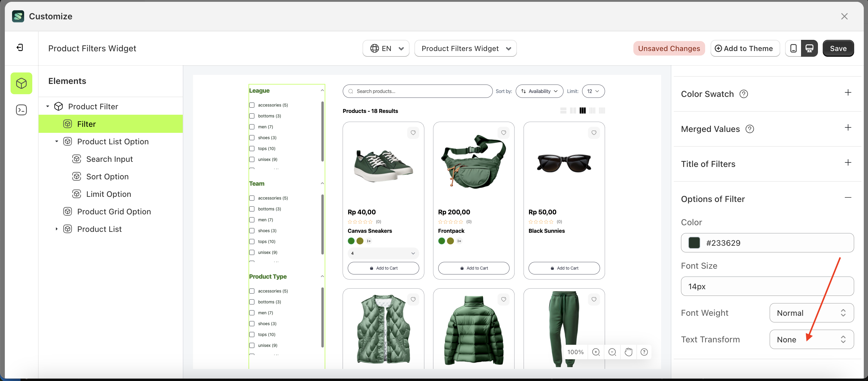Select the hand pan tool
This screenshot has height=381, width=868.
pos(629,352)
